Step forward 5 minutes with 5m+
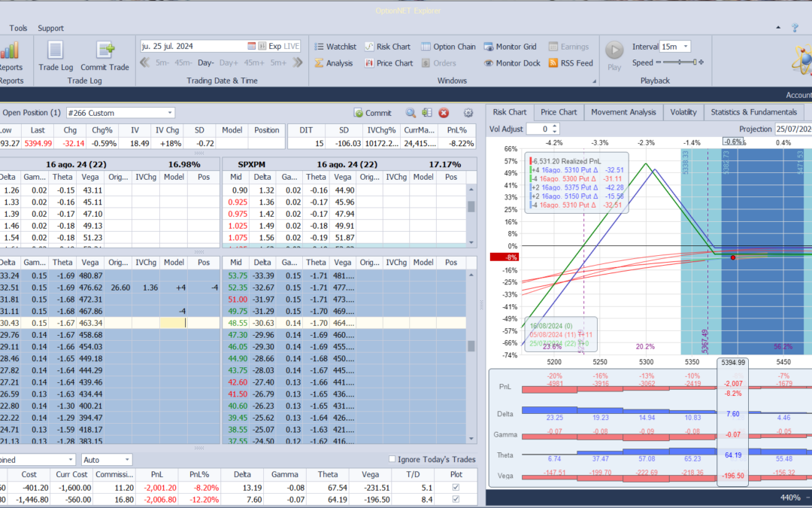Viewport: 812px width, 508px height. [x=278, y=62]
